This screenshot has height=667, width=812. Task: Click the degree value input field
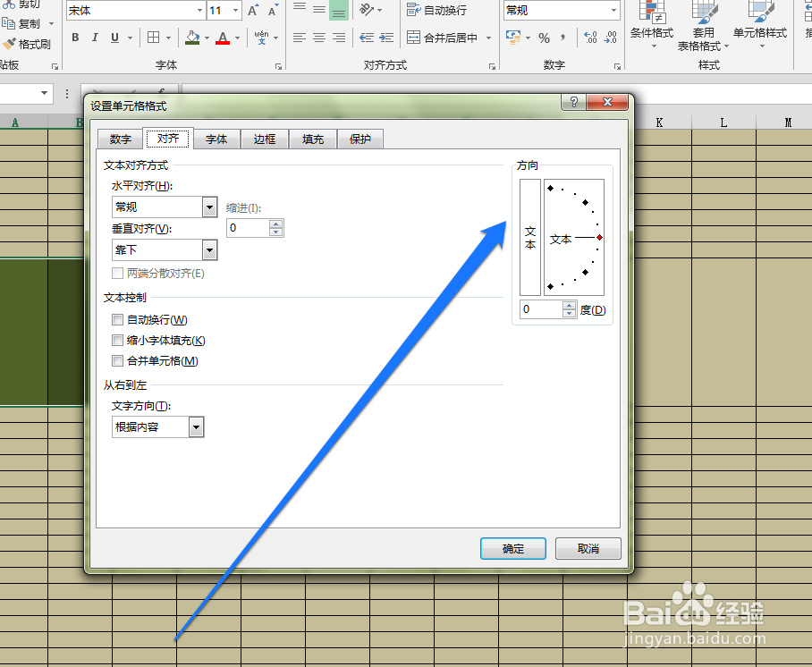538,309
